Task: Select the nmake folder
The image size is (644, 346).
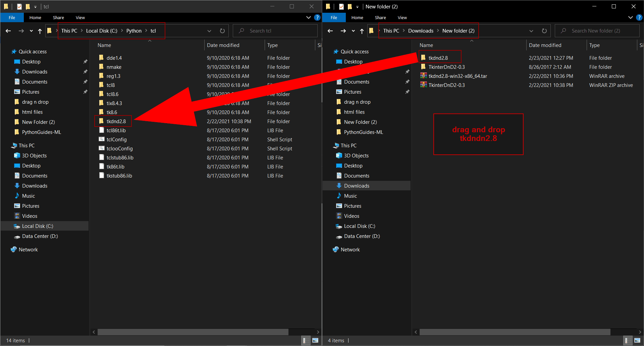Action: [x=110, y=67]
